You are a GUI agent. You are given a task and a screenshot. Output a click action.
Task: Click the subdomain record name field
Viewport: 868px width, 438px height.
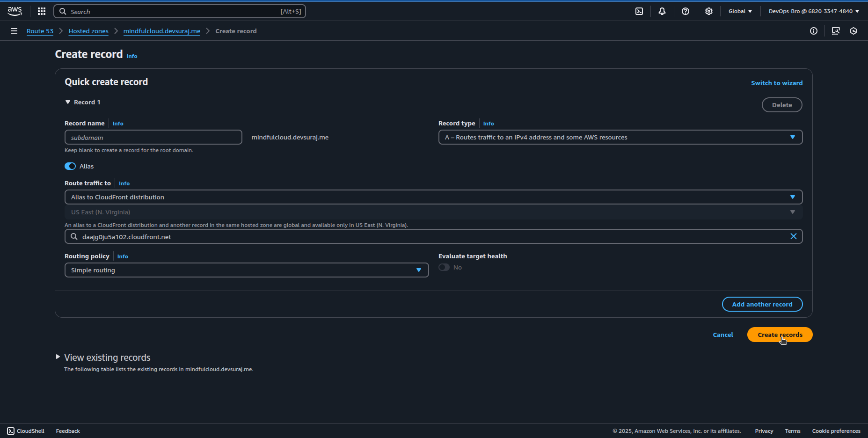153,137
